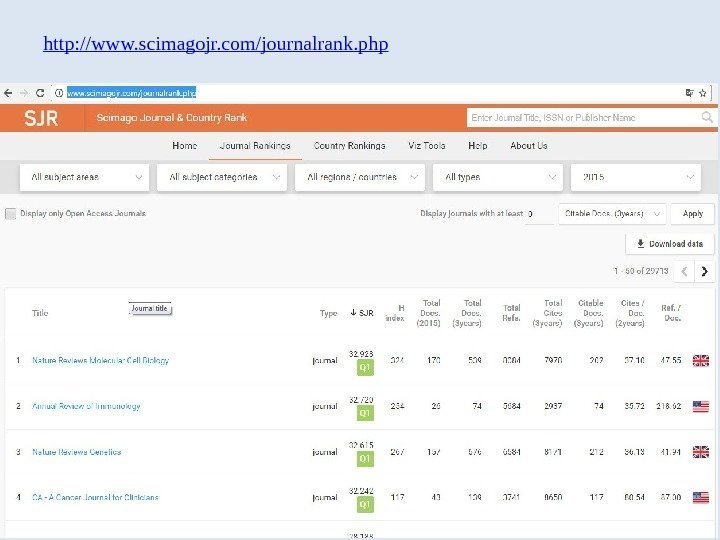Click Scimago Journal & Country Rank title

tap(172, 118)
